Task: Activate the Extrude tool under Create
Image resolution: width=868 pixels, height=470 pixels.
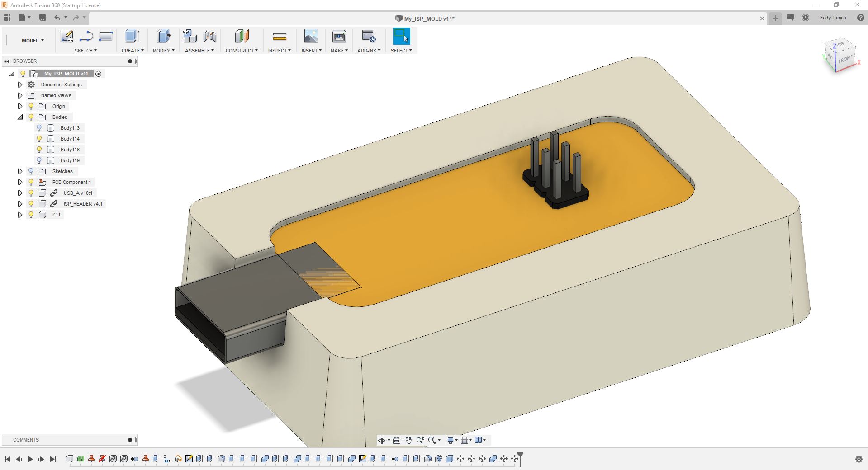Action: (x=133, y=36)
